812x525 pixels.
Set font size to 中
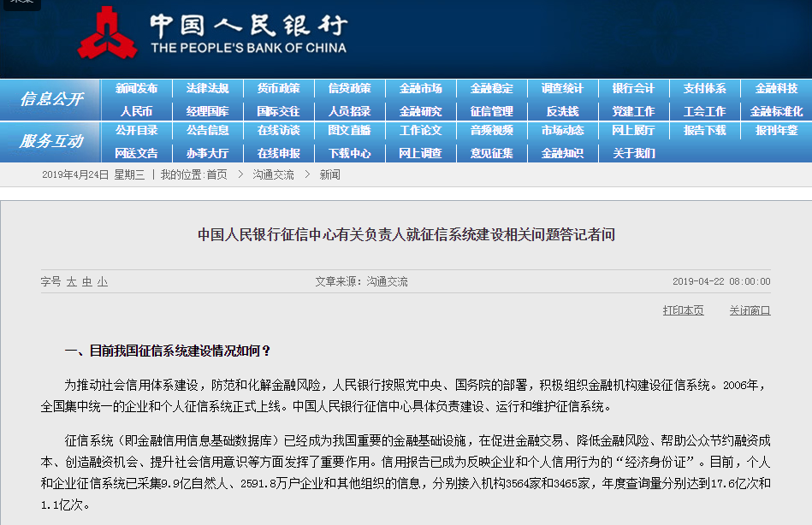[x=87, y=281]
